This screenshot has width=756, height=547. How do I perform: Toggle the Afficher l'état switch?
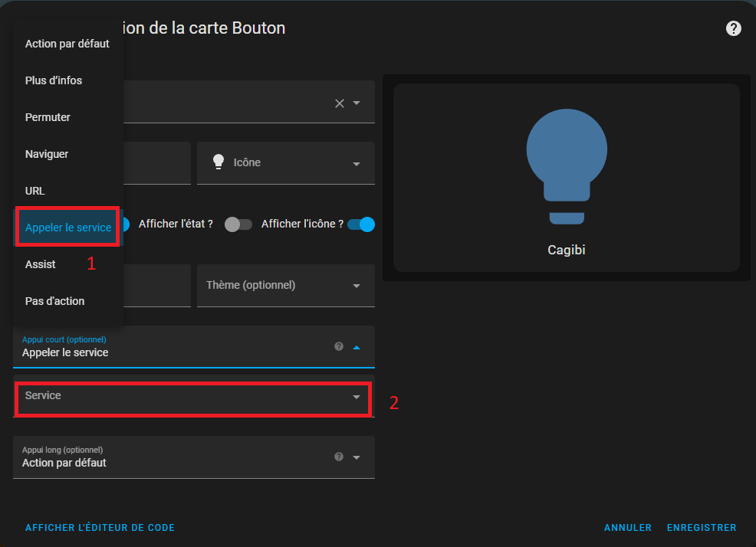coord(238,224)
